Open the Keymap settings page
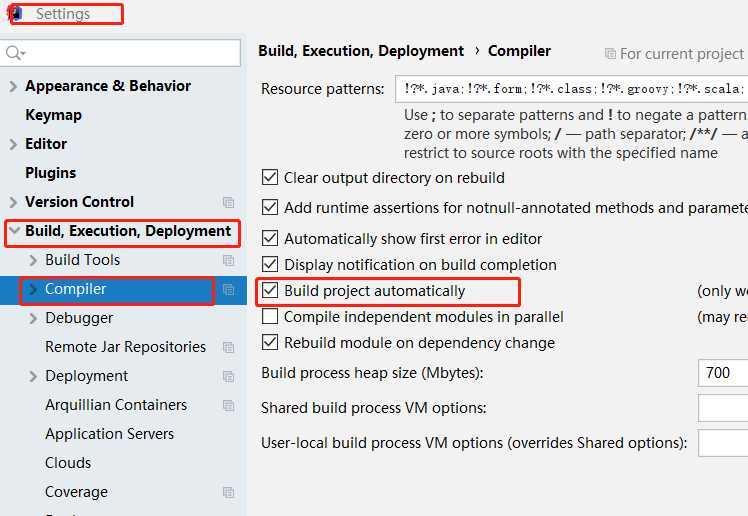Image resolution: width=748 pixels, height=516 pixels. (x=53, y=115)
